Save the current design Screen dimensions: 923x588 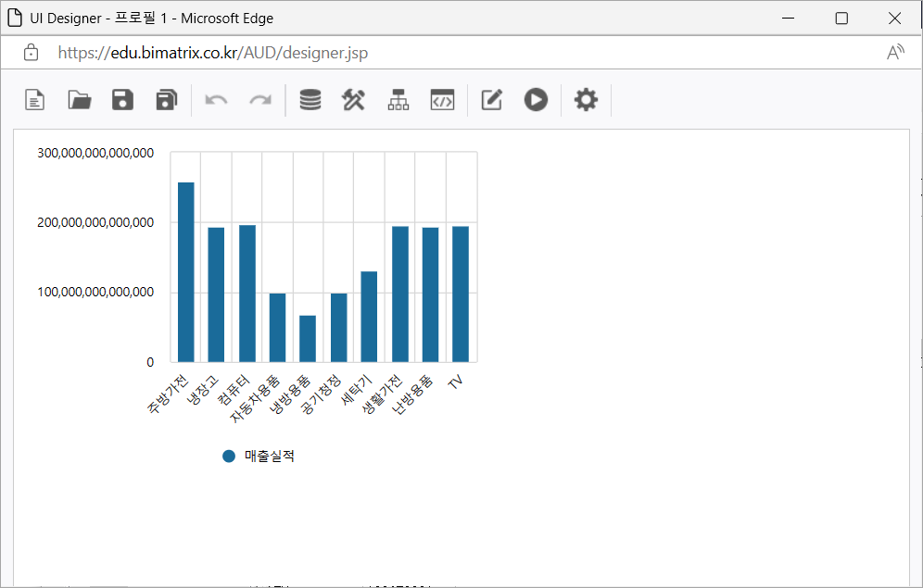click(x=122, y=100)
